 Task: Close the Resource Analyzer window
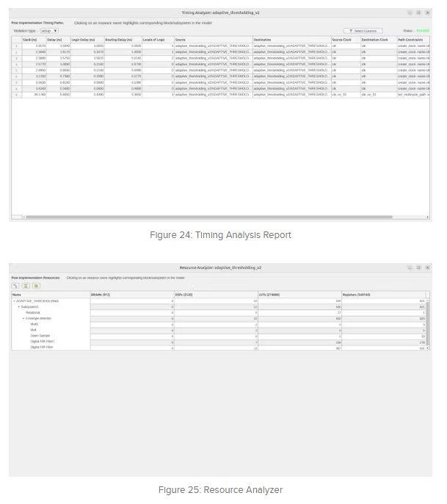point(428,268)
